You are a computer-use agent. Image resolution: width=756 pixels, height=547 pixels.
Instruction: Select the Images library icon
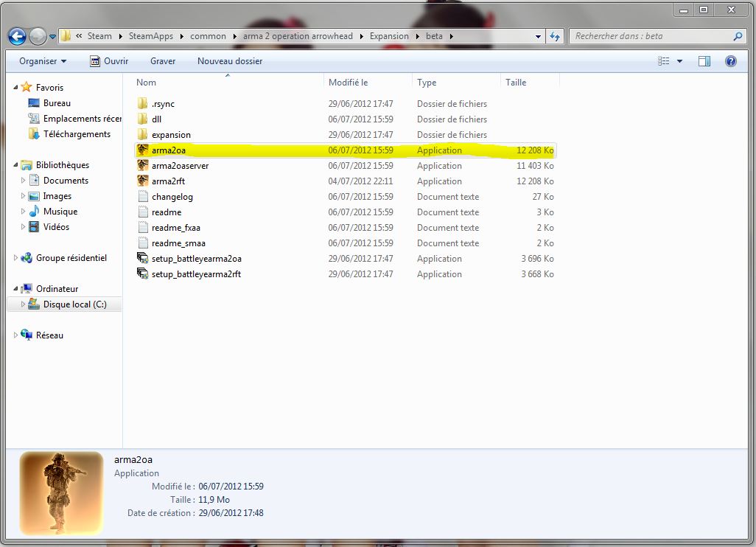click(x=34, y=196)
